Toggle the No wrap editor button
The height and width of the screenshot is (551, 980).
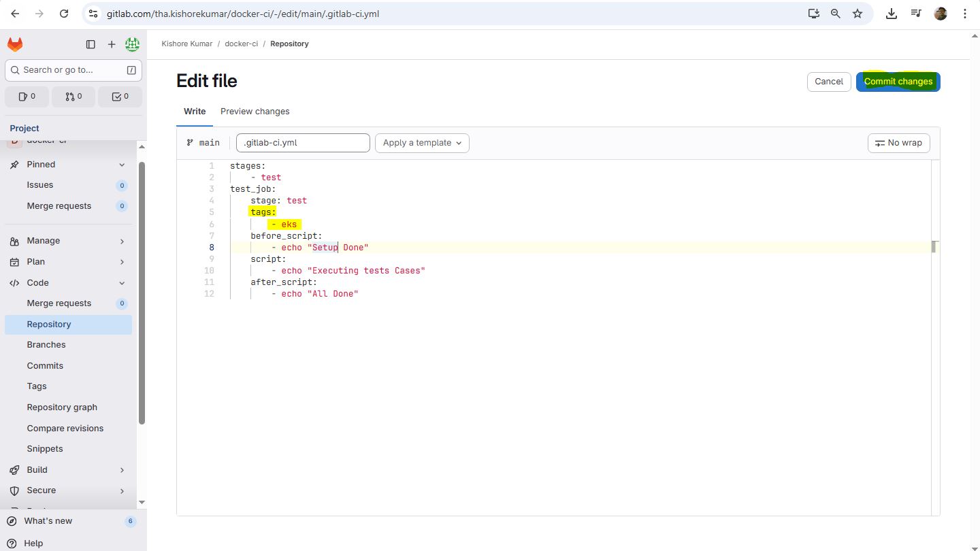click(898, 143)
